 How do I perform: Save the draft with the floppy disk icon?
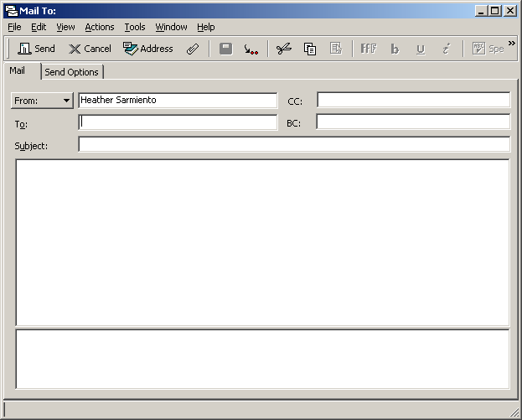coord(225,49)
